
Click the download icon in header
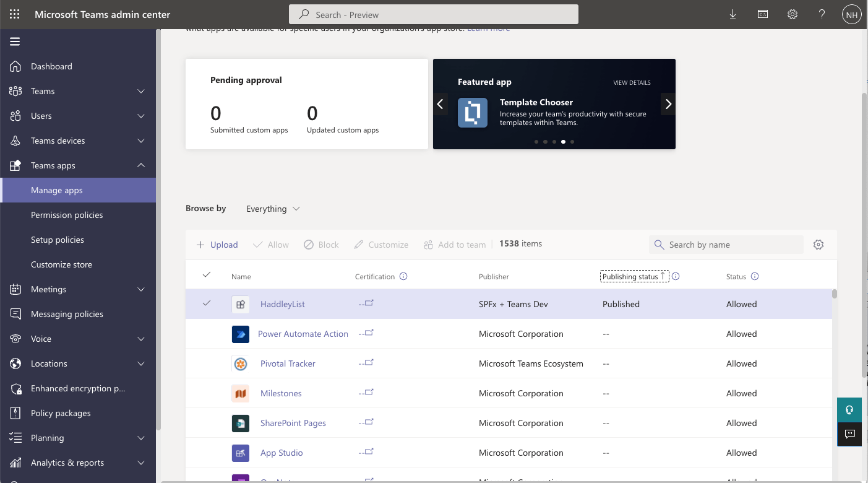click(x=733, y=14)
